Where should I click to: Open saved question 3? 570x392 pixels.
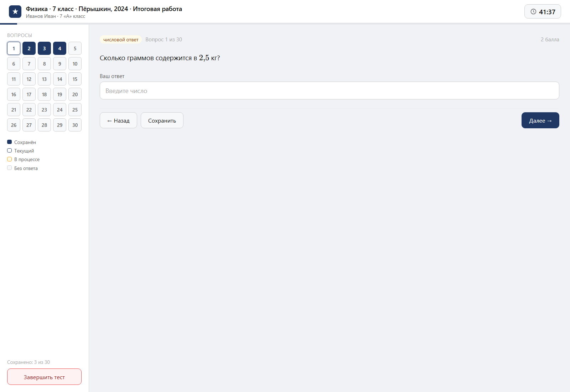point(44,48)
